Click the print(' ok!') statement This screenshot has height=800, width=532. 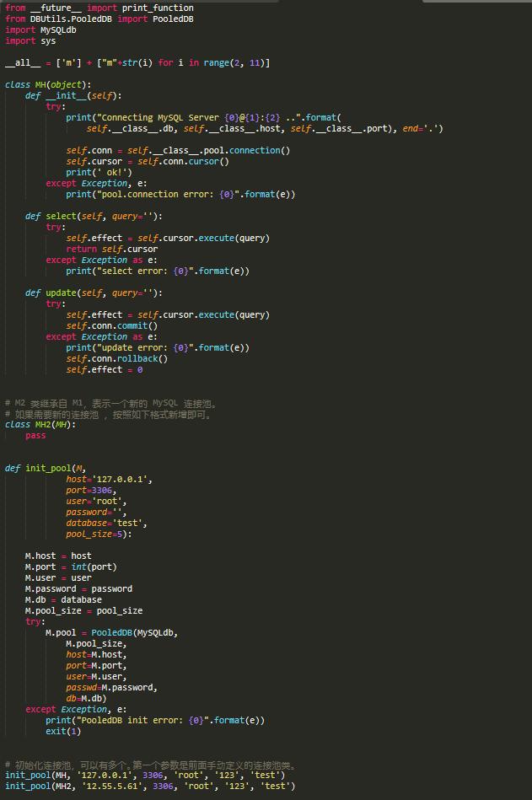99,173
